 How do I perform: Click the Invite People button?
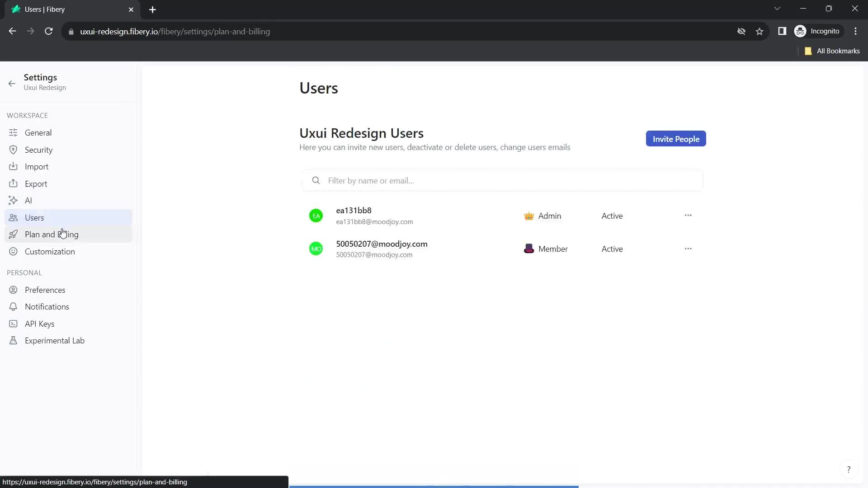[x=677, y=139]
